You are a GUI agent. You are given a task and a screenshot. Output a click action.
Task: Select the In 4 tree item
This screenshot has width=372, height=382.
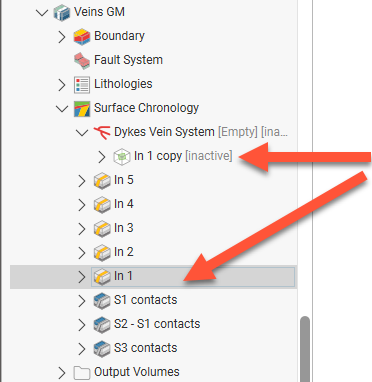pyautogui.click(x=124, y=204)
